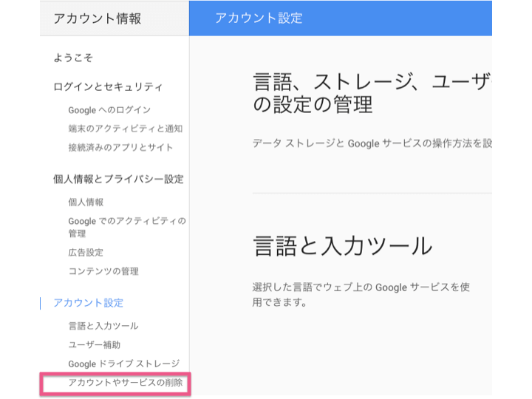The image size is (532, 399).
Task: Click the 選択した言語でウェブ上の description text
Action: tap(361, 295)
